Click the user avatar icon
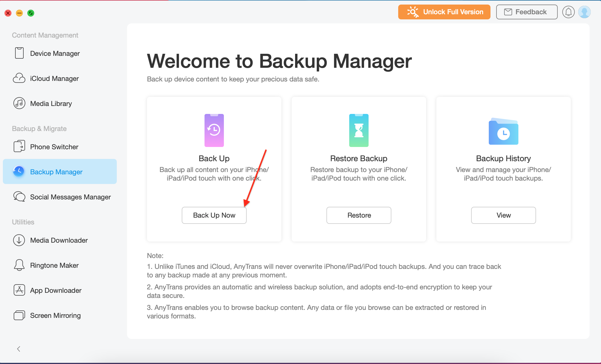This screenshot has width=601, height=364. coord(584,12)
